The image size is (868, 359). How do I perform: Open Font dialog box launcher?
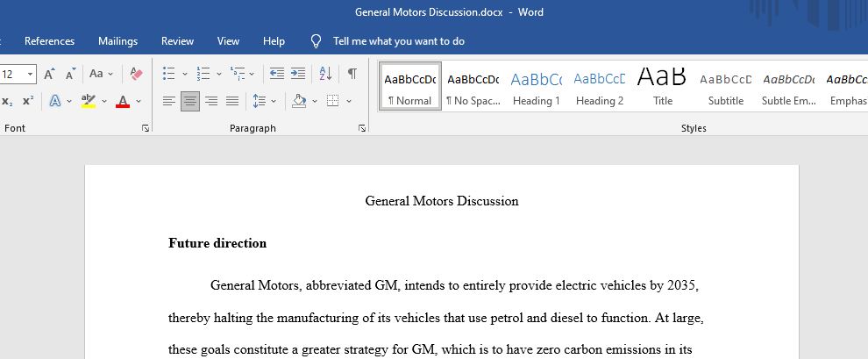point(145,128)
